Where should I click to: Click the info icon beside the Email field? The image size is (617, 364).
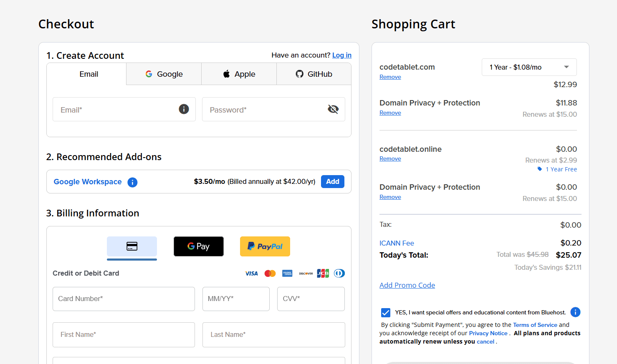coord(184,109)
